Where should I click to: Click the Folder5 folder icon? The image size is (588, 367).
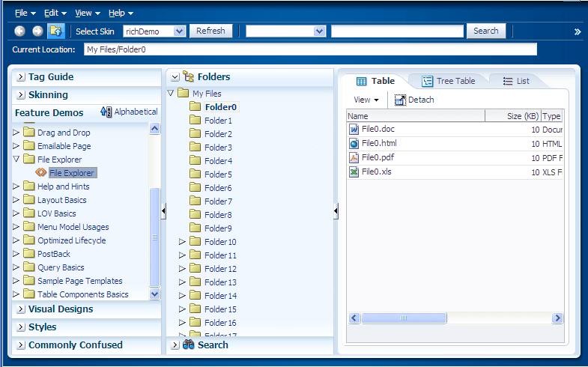coord(195,174)
